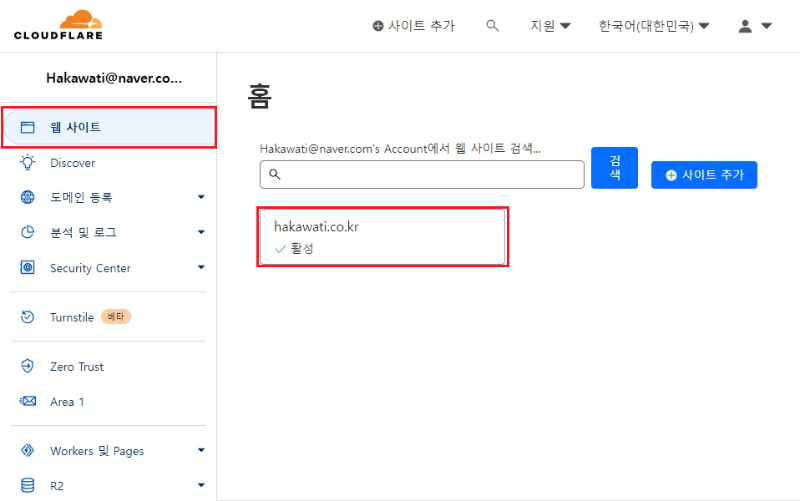This screenshot has height=501, width=800.
Task: Open 분석 및 로그 menu item
Action: click(83, 233)
